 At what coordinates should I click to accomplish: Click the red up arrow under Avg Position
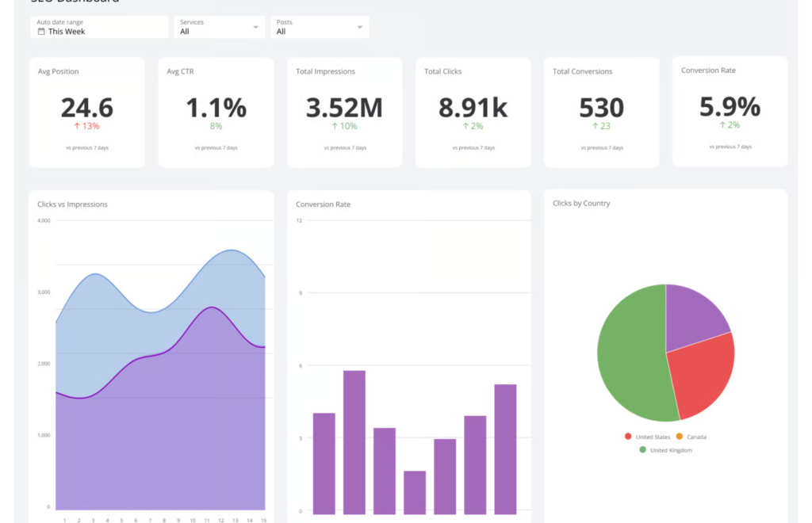77,126
